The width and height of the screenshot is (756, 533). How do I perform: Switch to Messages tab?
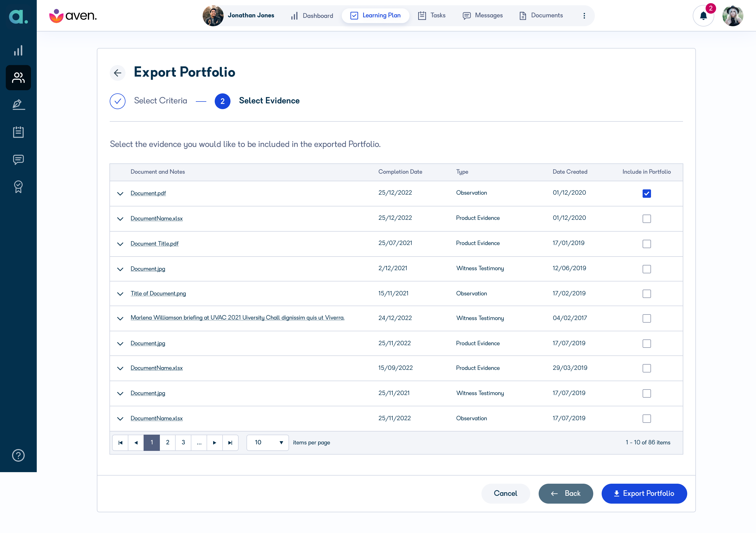[483, 15]
